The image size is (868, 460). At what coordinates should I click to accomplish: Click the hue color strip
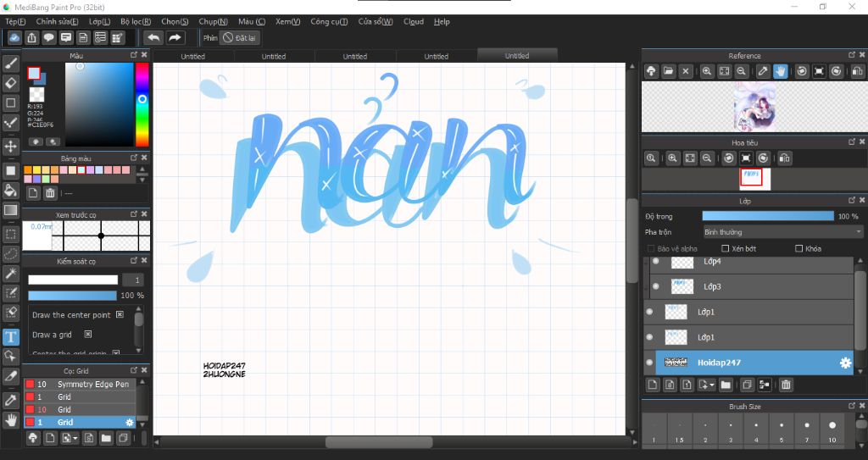point(142,104)
